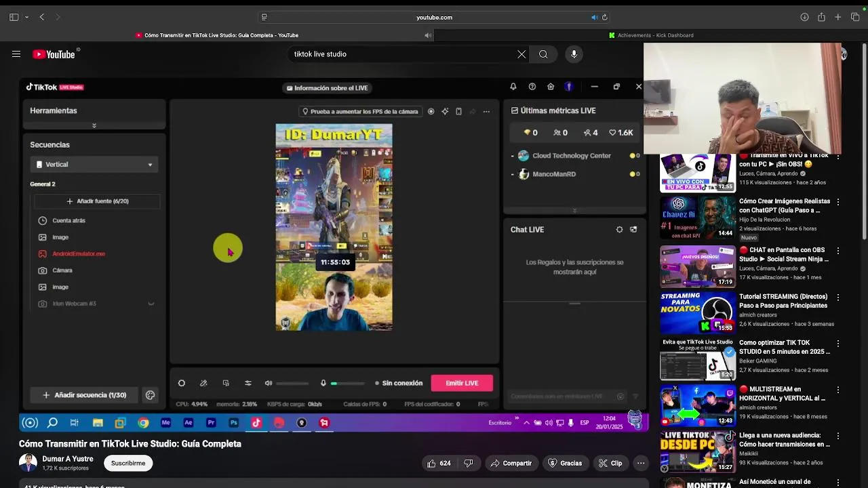Click Añadir secuencia (1/30) button
The width and height of the screenshot is (868, 488).
[85, 395]
